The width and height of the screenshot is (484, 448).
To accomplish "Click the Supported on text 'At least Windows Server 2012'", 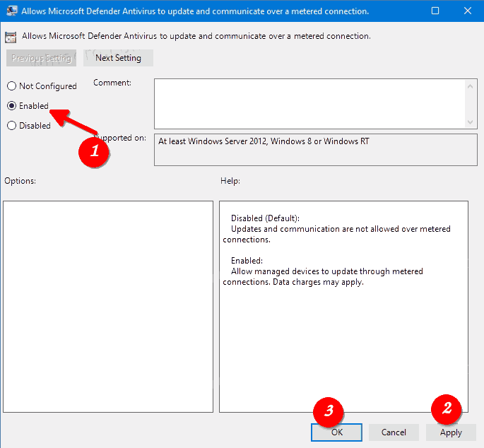I will tap(213, 141).
